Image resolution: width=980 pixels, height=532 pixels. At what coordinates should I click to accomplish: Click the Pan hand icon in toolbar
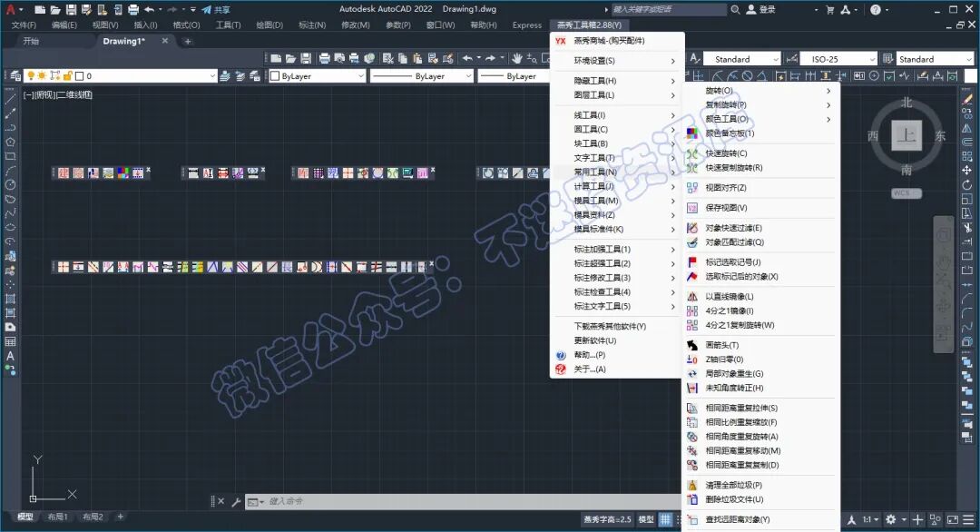click(x=517, y=58)
